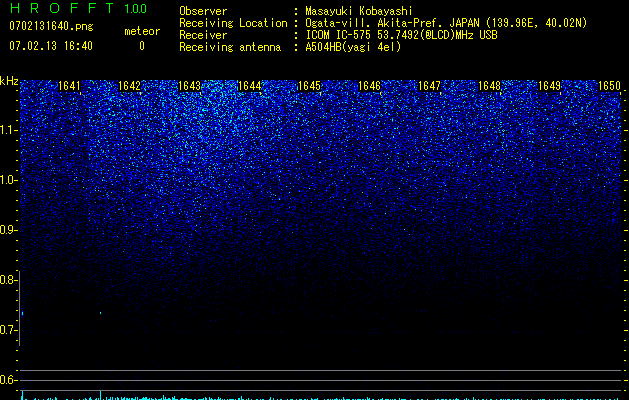Click the 1643 time marker

[189, 86]
